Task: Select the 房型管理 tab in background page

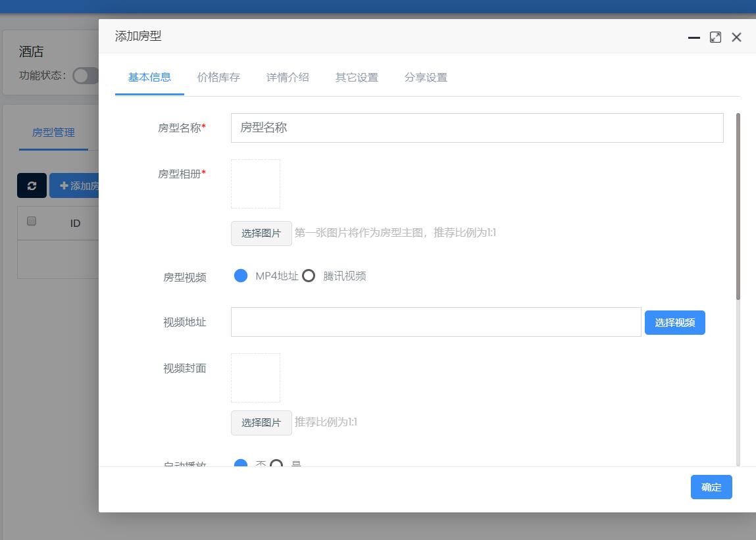Action: (53, 133)
